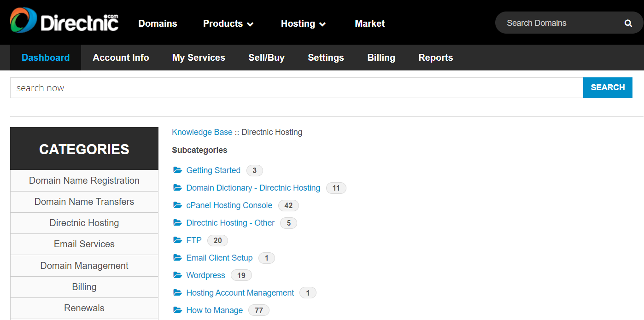Image resolution: width=644 pixels, height=320 pixels.
Task: Open the How to Manage subcategory
Action: 215,310
